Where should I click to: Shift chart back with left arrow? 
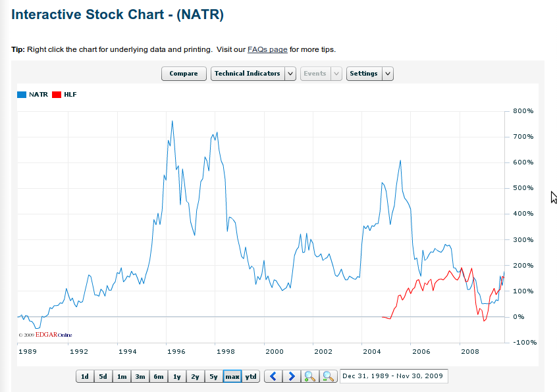pos(273,376)
